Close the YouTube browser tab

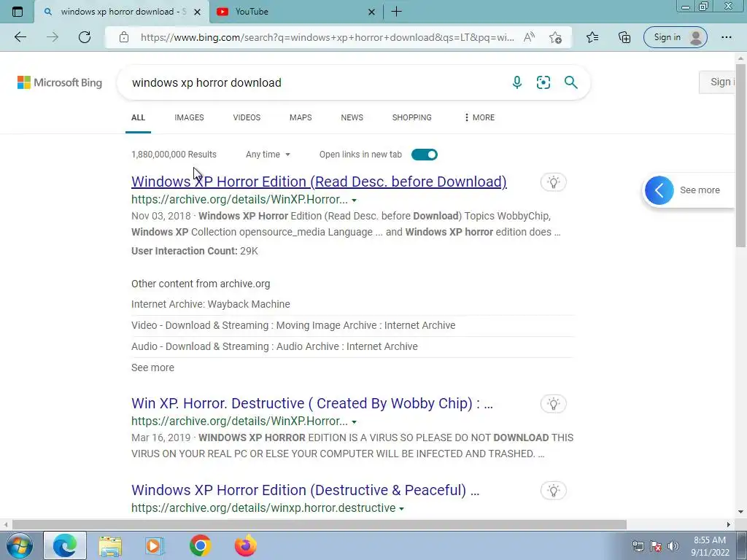(371, 12)
